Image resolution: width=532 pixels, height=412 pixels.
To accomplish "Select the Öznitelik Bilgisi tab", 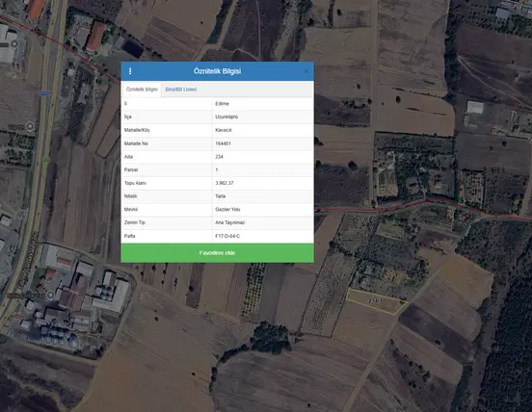I will (142, 90).
